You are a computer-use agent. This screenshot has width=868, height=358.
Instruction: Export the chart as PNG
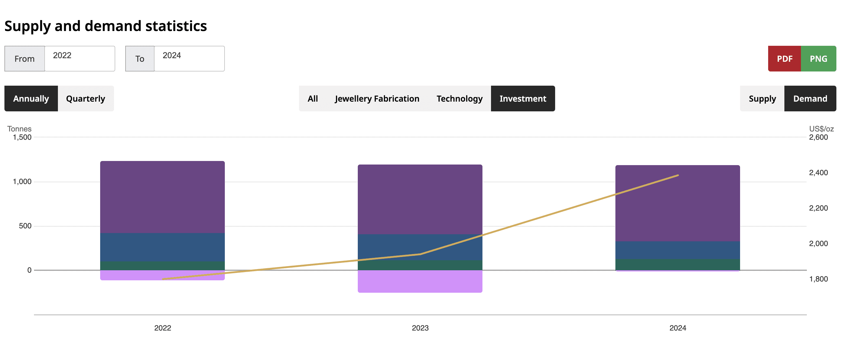tap(819, 58)
